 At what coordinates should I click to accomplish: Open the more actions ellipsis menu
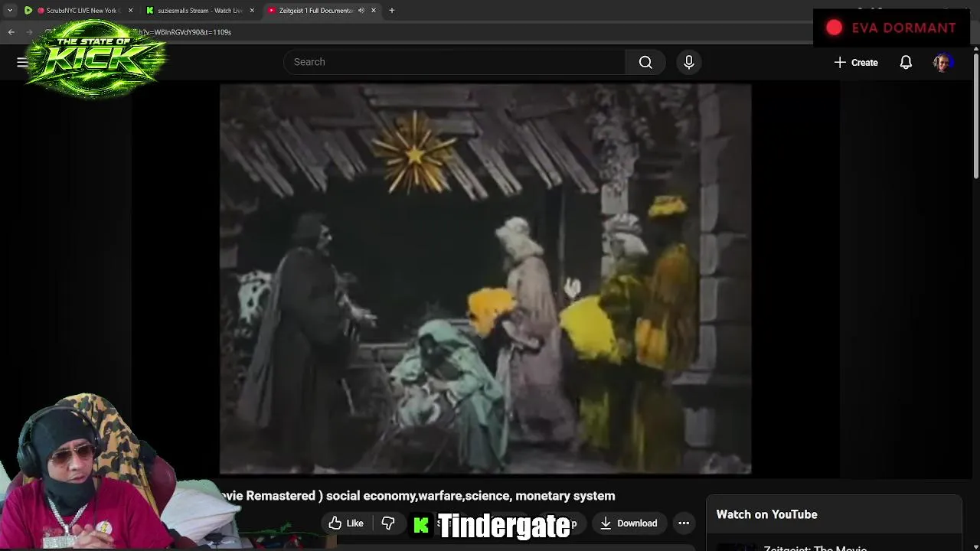click(x=684, y=523)
